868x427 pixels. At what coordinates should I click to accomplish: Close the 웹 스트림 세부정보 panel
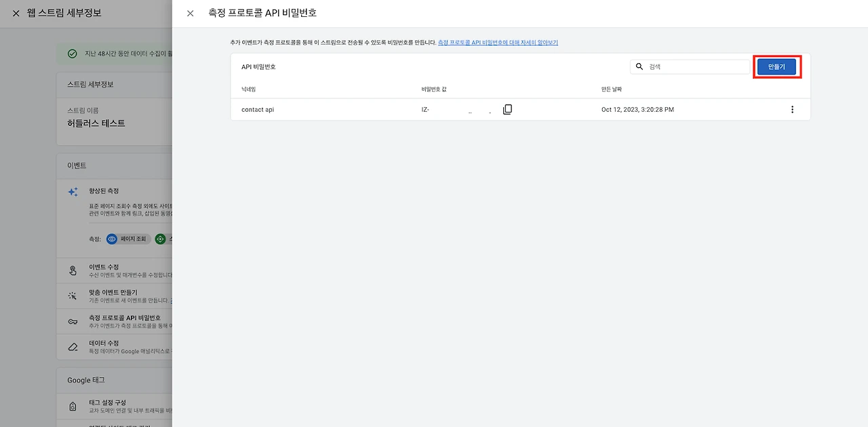16,13
